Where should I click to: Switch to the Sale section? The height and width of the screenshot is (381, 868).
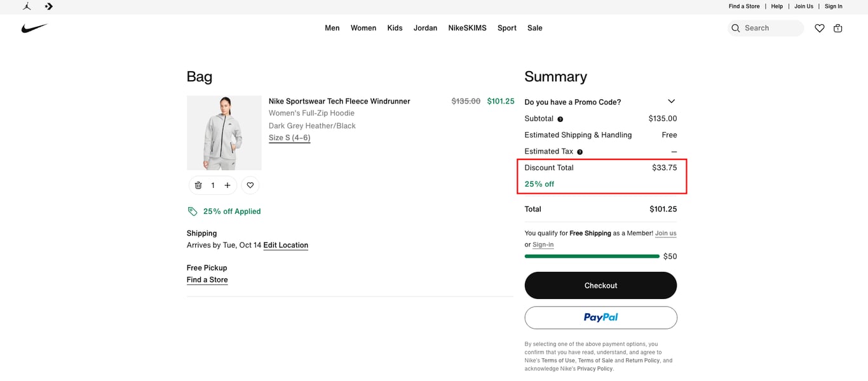click(x=534, y=28)
